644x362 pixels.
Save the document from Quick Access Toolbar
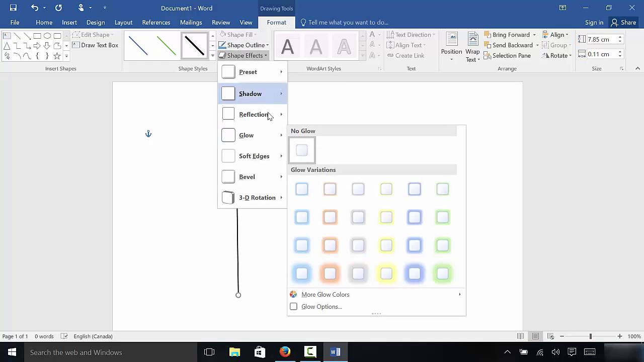click(x=13, y=8)
